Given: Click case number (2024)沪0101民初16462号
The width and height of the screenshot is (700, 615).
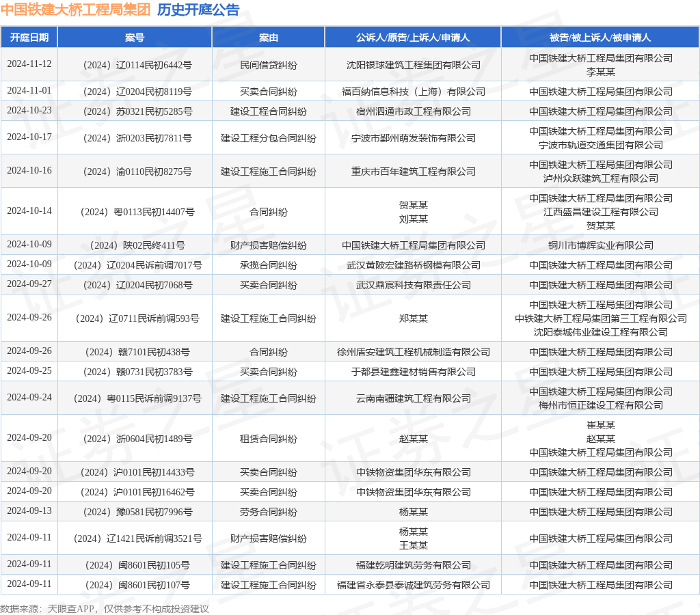Looking at the screenshot, I should [x=137, y=492].
